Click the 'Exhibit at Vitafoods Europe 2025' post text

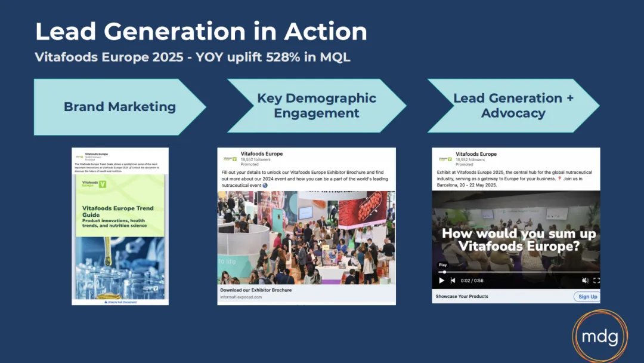point(514,179)
